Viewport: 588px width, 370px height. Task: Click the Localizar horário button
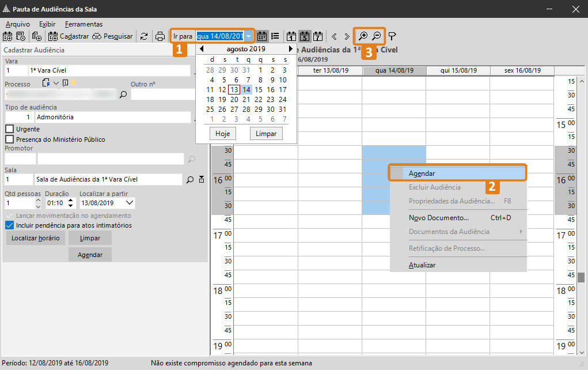36,238
